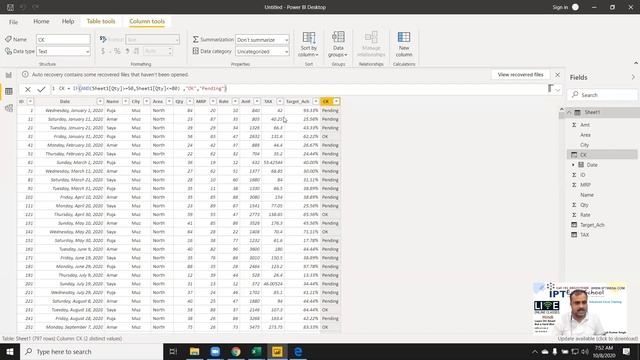Open the CK column filter dropdown
This screenshot has width=640, height=360.
336,101
